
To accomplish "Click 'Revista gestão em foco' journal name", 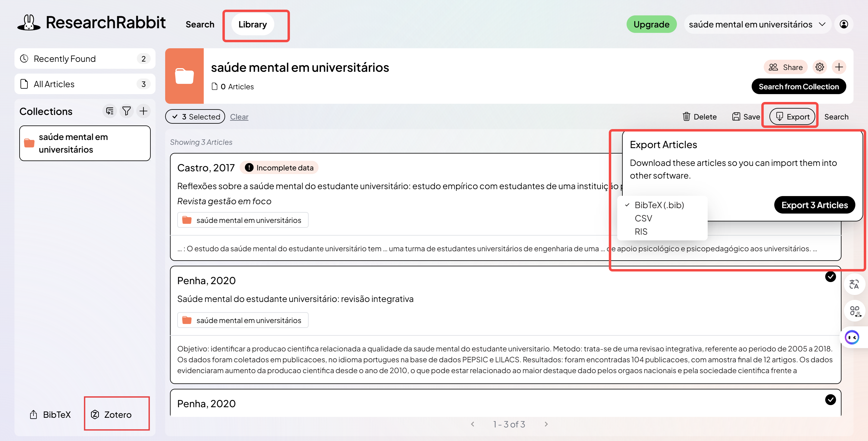I will 224,201.
